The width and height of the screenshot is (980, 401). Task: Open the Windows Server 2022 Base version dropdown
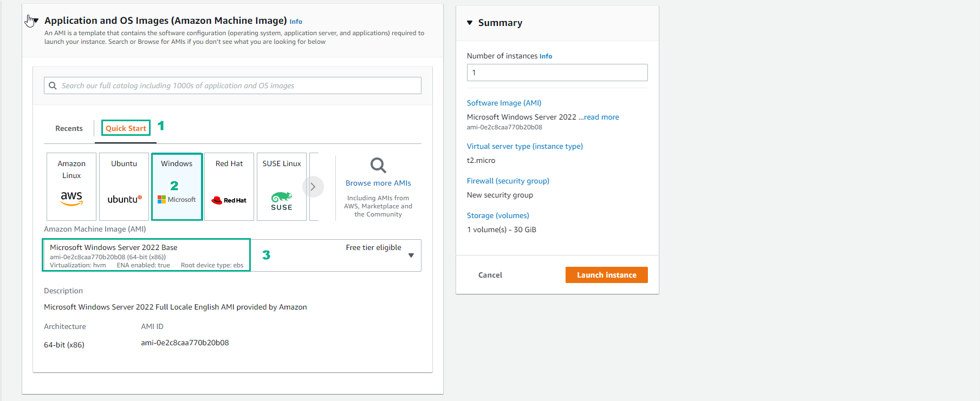click(x=411, y=255)
